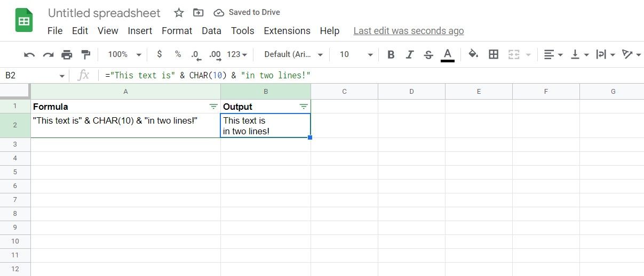Image resolution: width=644 pixels, height=276 pixels.
Task: Toggle strikethrough formatting
Action: (x=428, y=54)
